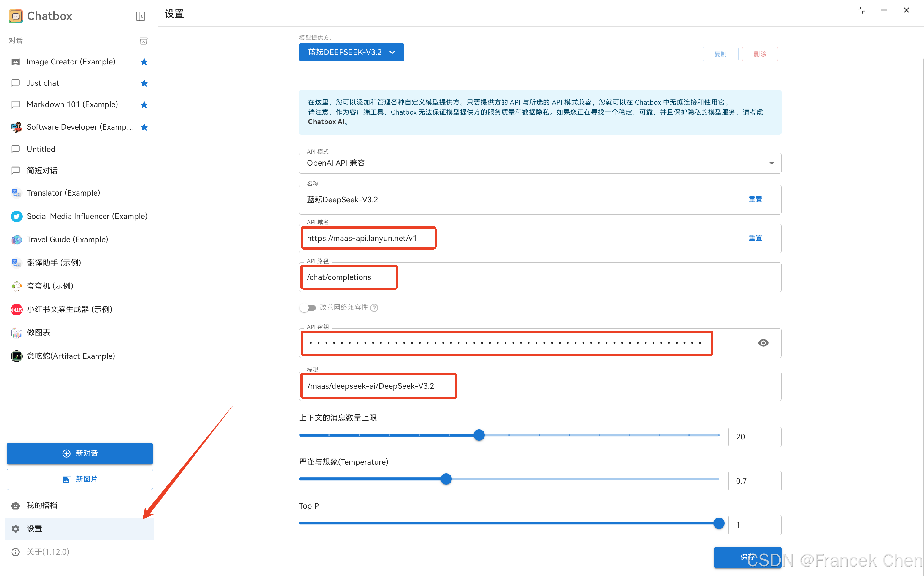Open the 蓝耘DEEPSEEK-V3.2 provider dropdown

pos(351,52)
